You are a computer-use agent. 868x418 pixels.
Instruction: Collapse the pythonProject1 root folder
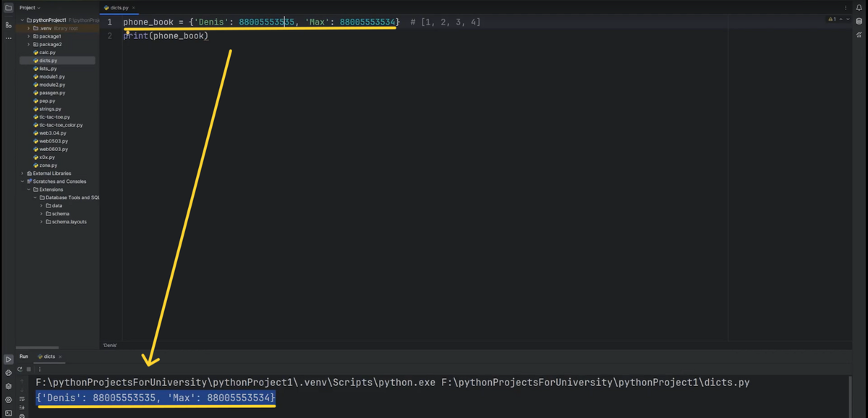pos(22,20)
